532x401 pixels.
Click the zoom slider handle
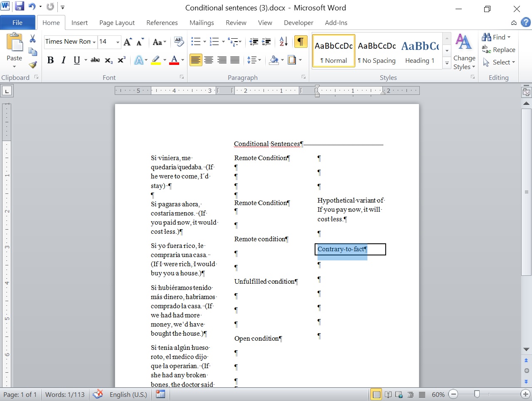pos(477,394)
